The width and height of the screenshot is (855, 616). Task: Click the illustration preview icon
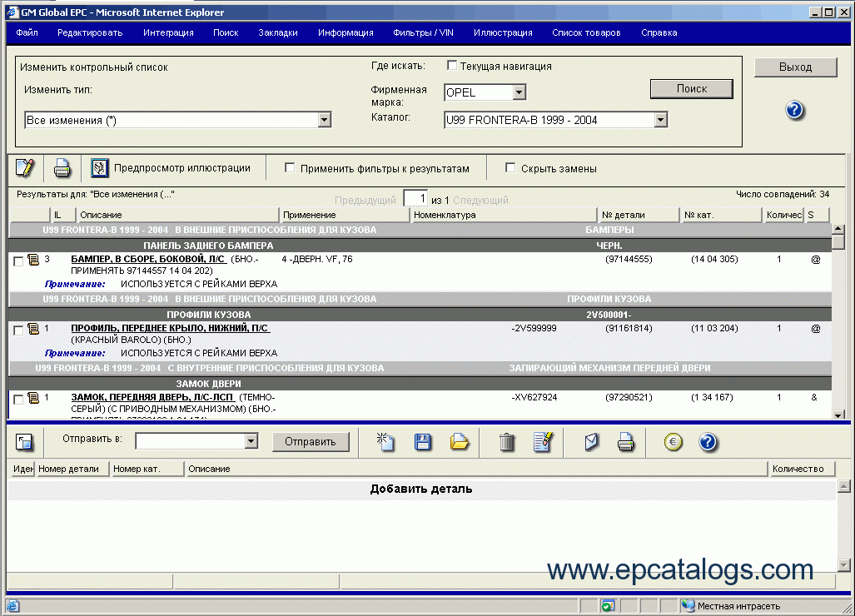(99, 168)
